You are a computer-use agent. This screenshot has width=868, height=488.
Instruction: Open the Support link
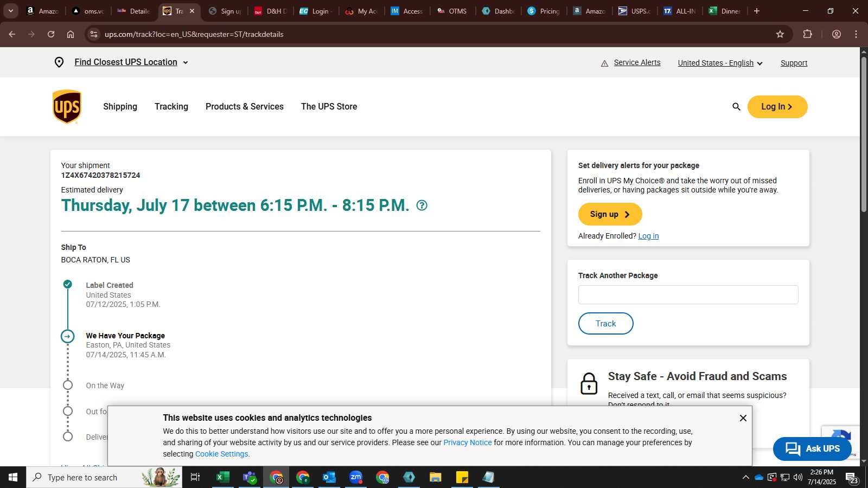click(794, 63)
